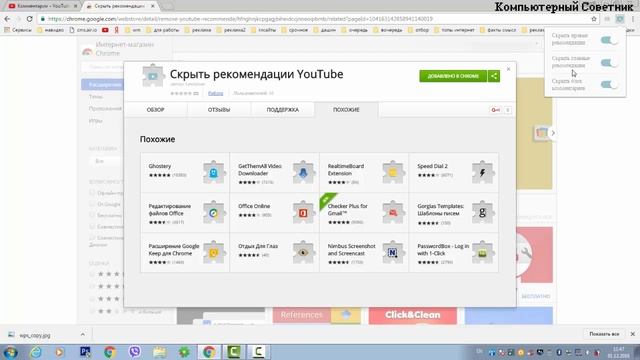
Task: Click the Speed Dial 2 lightning icon
Action: pos(482,172)
